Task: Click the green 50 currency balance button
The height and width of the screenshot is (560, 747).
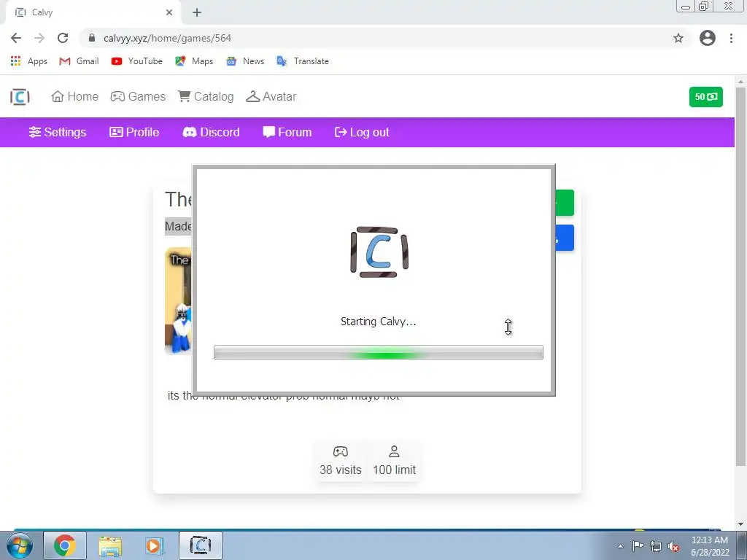Action: tap(705, 97)
